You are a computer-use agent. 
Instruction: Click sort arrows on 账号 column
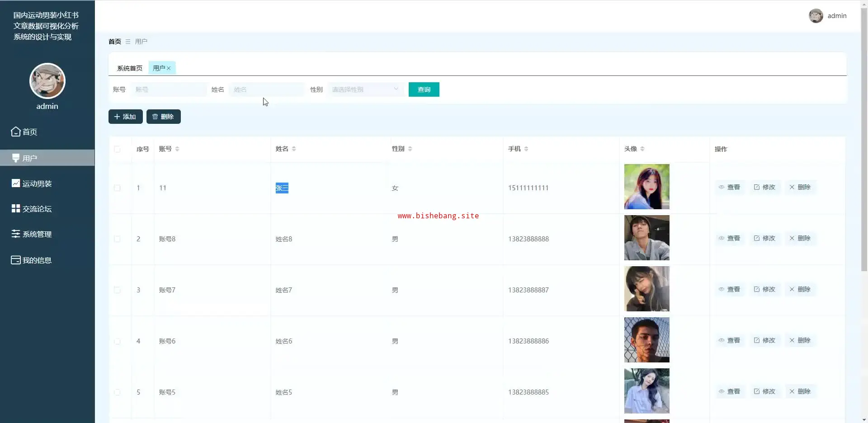click(177, 149)
